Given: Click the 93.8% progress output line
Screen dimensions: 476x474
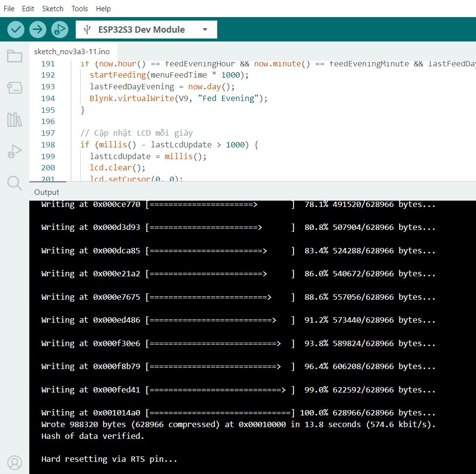Looking at the screenshot, I should pyautogui.click(x=238, y=344).
